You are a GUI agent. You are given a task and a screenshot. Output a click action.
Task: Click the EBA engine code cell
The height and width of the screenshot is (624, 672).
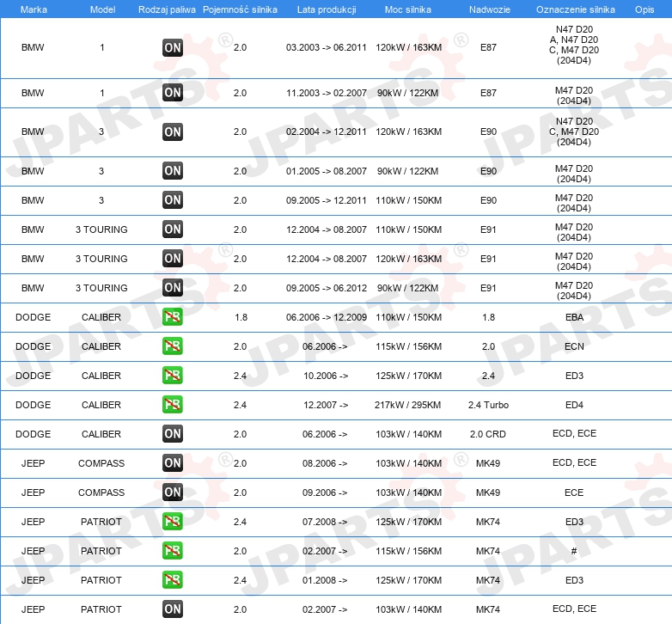click(574, 317)
